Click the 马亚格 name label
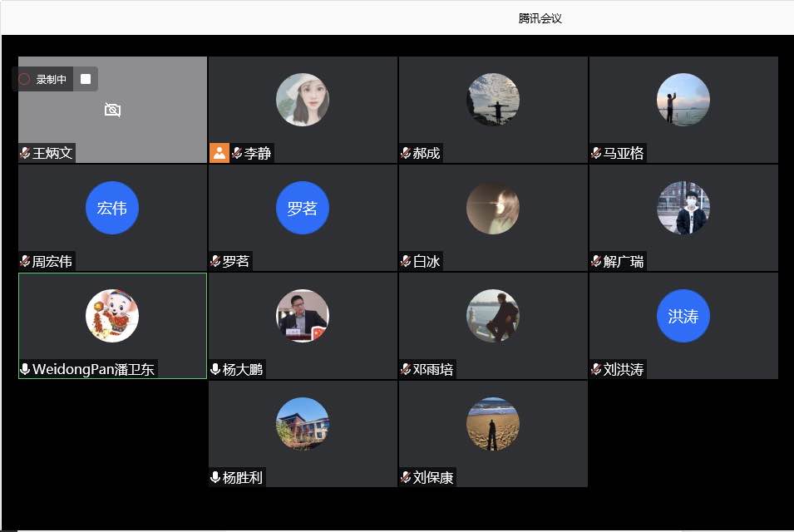 click(x=624, y=153)
